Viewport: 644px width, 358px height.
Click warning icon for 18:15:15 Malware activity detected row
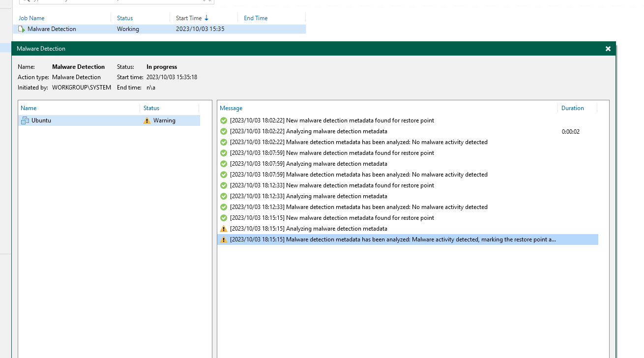pos(224,239)
